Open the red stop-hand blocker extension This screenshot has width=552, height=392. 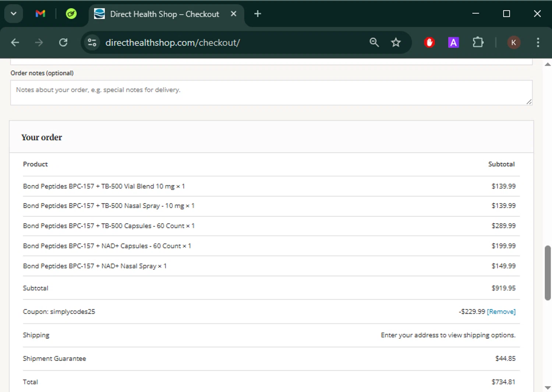[x=429, y=43]
